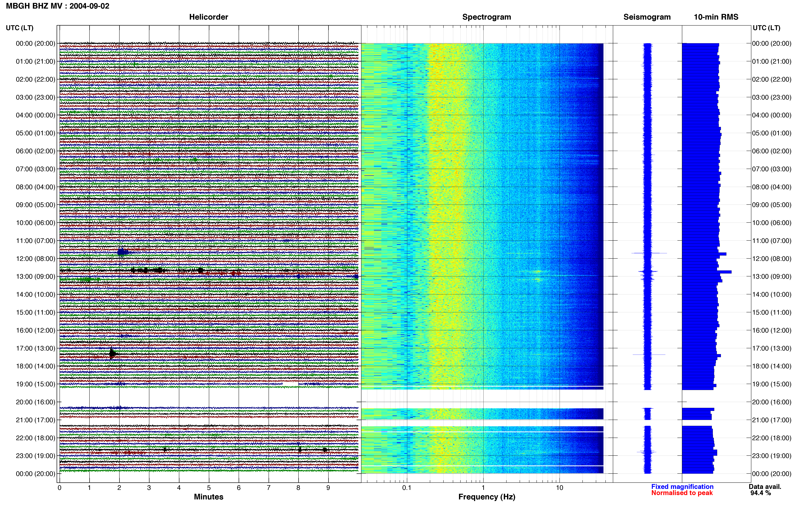Click the 'Seismogram' panel heading

tap(647, 17)
